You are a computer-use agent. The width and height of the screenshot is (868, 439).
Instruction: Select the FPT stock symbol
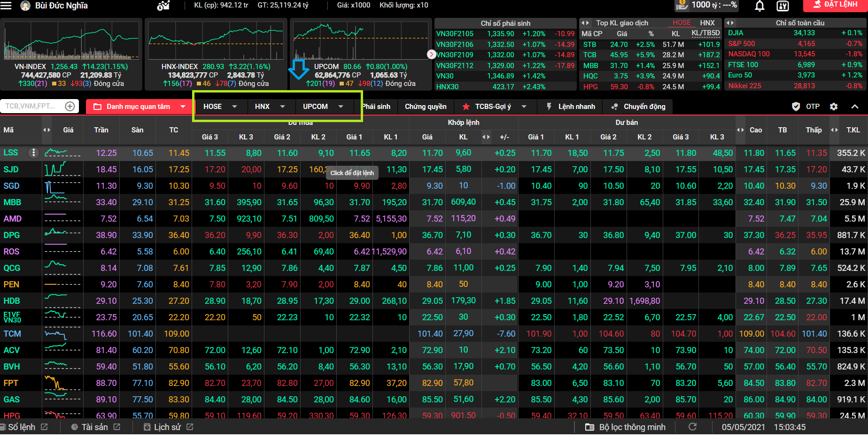pos(11,383)
